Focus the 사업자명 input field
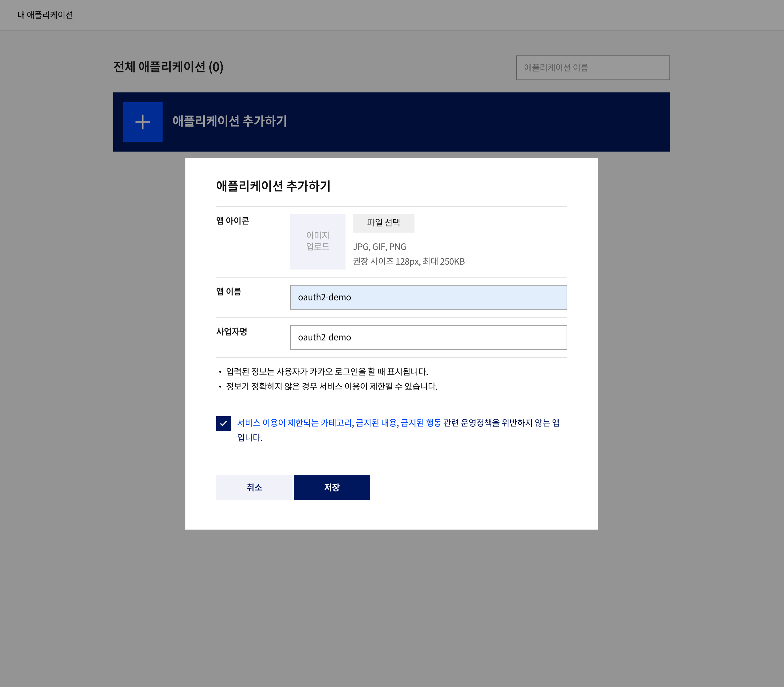The width and height of the screenshot is (784, 687). [428, 337]
